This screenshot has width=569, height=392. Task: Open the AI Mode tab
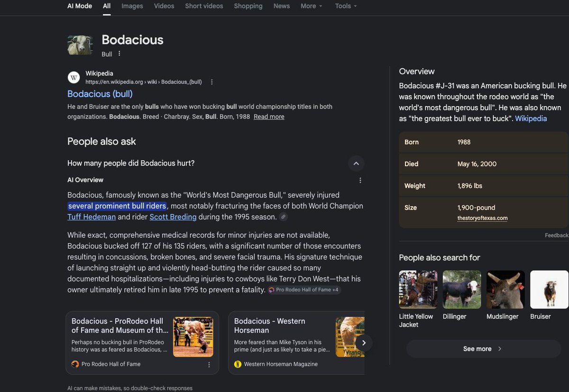tap(80, 6)
